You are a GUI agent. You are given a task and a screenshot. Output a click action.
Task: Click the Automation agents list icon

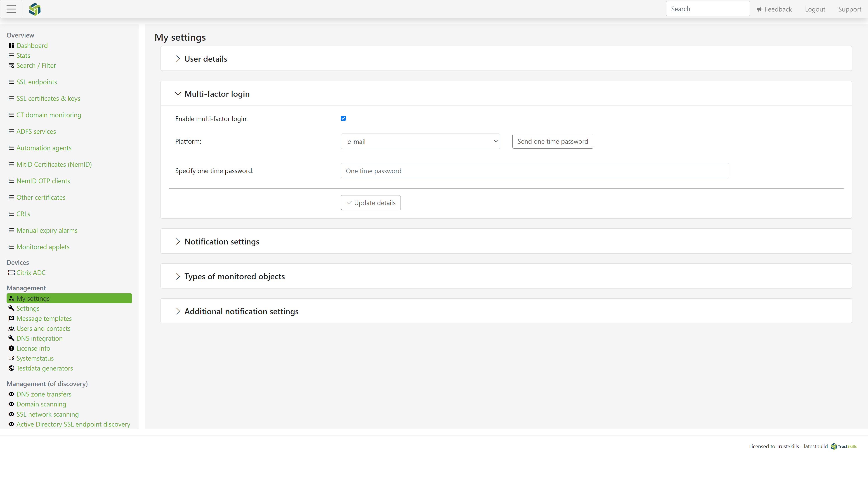(11, 148)
